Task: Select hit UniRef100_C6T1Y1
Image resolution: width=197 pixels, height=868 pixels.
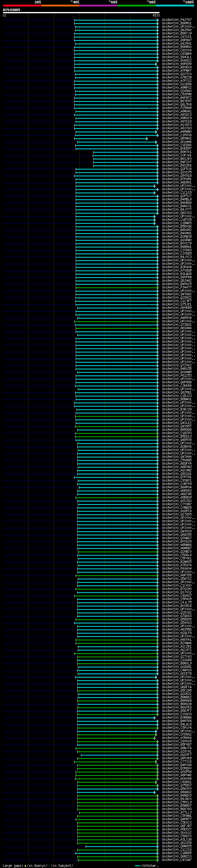Action: pos(177,37)
